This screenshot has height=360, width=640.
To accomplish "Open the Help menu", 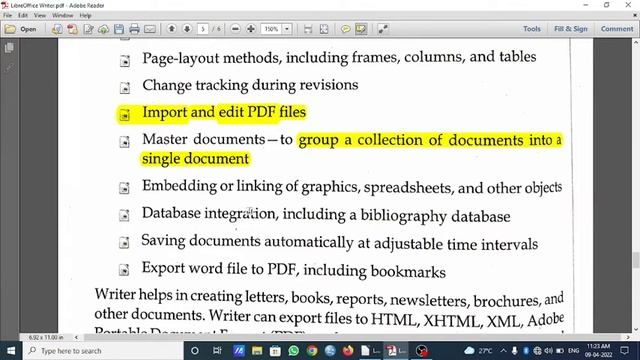I will click(85, 16).
